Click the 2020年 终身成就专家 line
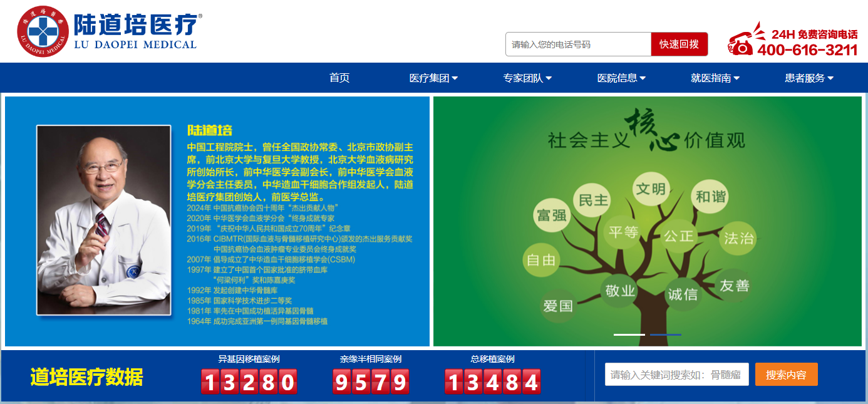 click(x=261, y=218)
